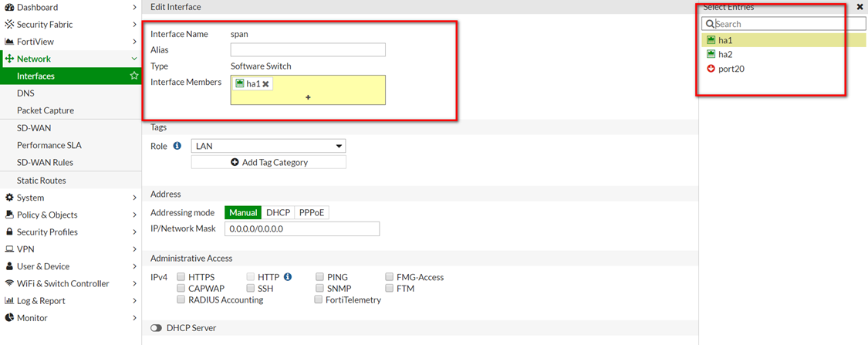Click the Alias input field

(308, 50)
